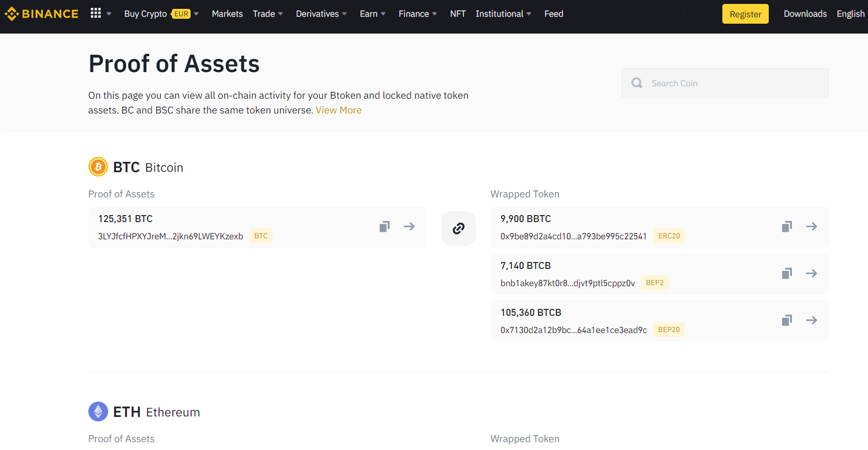Go to Markets page
This screenshot has width=868, height=450.
coord(227,14)
